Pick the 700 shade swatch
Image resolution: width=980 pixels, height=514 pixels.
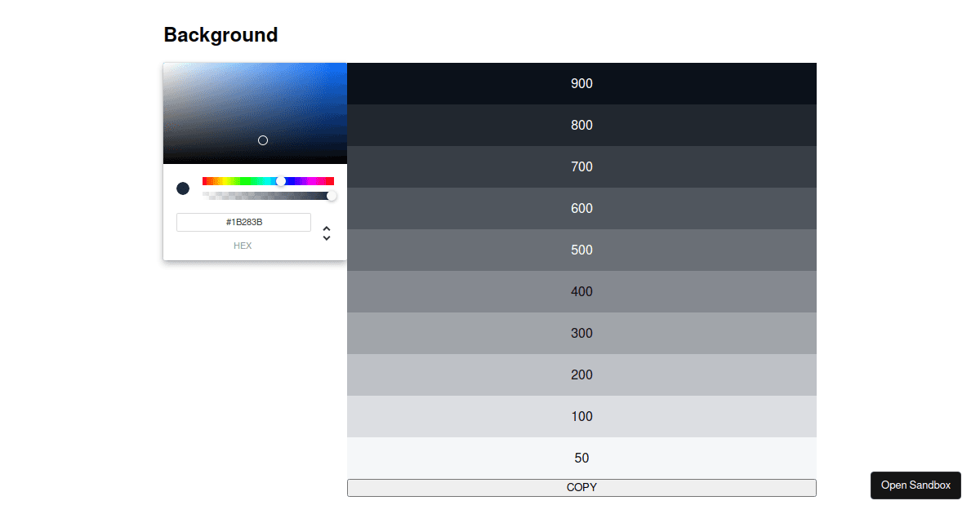[581, 166]
